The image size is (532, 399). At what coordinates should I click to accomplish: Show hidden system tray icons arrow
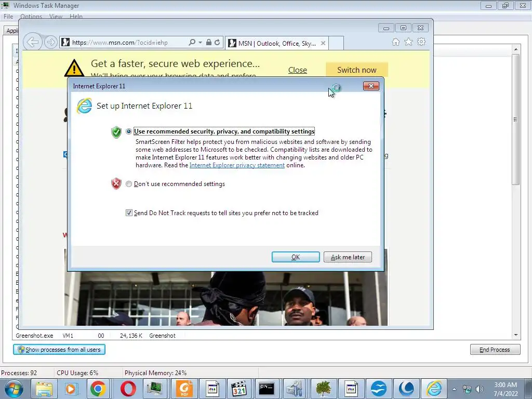coord(454,389)
